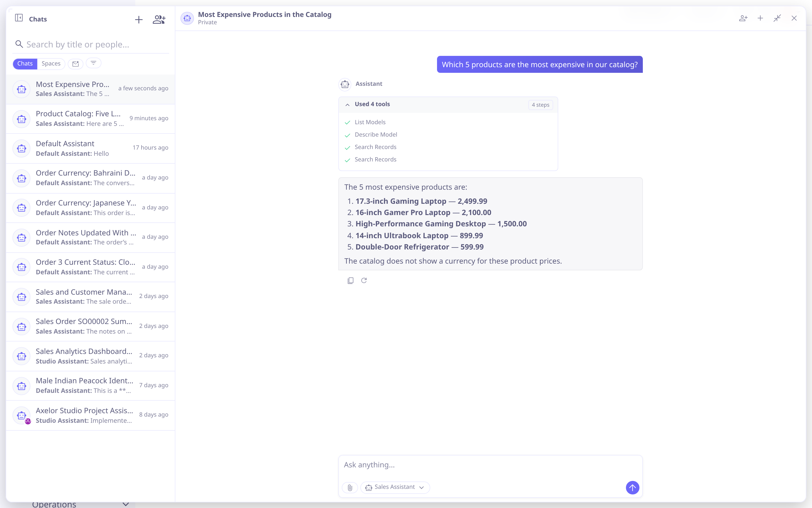Open Order Notes Updated With... chat

pos(90,237)
